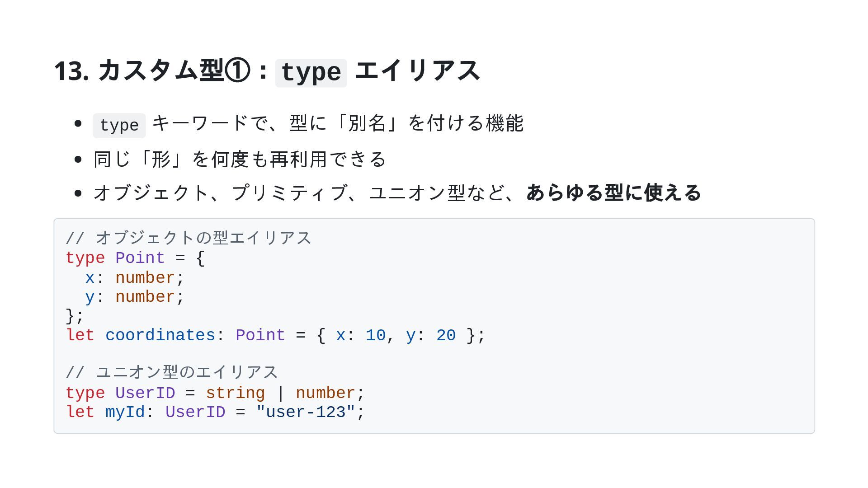Click the bullet text 同じ「形」を何度も再利用できる
Image resolution: width=868 pixels, height=488 pixels.
[x=240, y=160]
